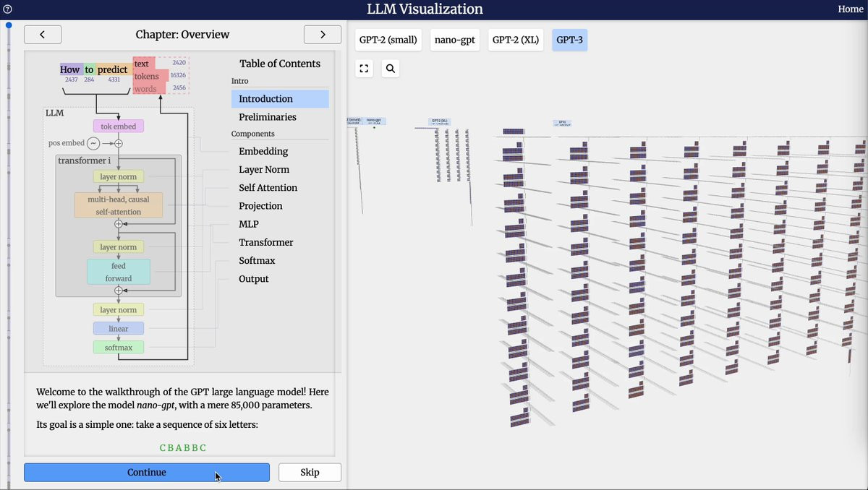Click the feed forward block in diagram
This screenshot has width=868, height=490.
tap(119, 272)
